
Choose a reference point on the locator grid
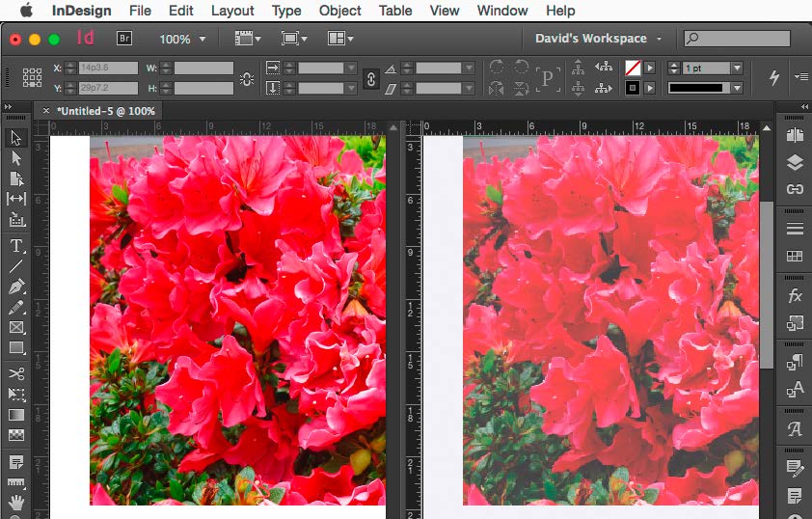click(32, 78)
